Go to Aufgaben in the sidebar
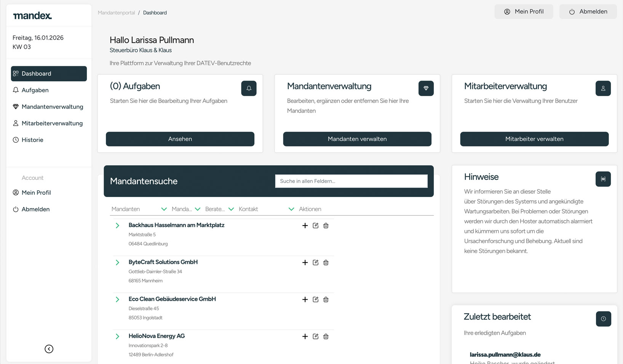 (35, 90)
